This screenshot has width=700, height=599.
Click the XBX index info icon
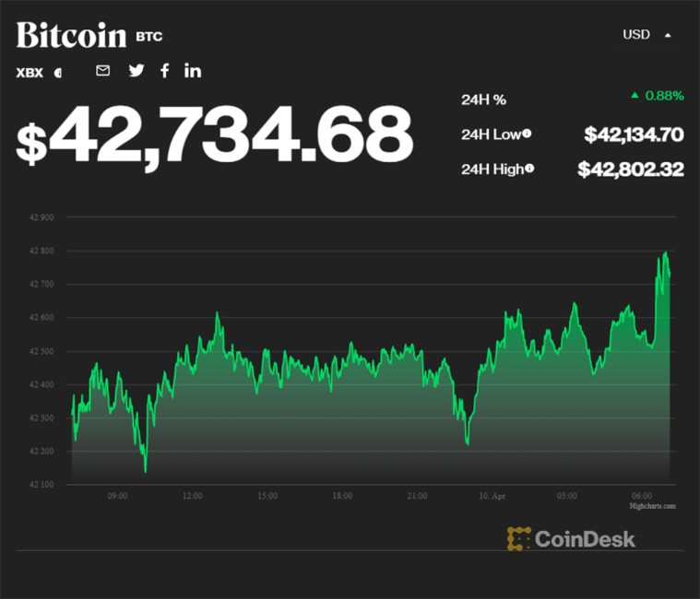coord(58,72)
